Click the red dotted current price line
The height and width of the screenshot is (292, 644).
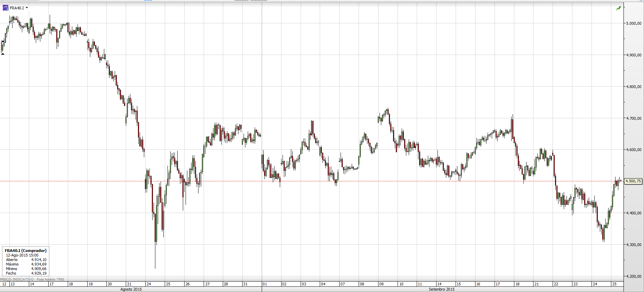[312, 181]
